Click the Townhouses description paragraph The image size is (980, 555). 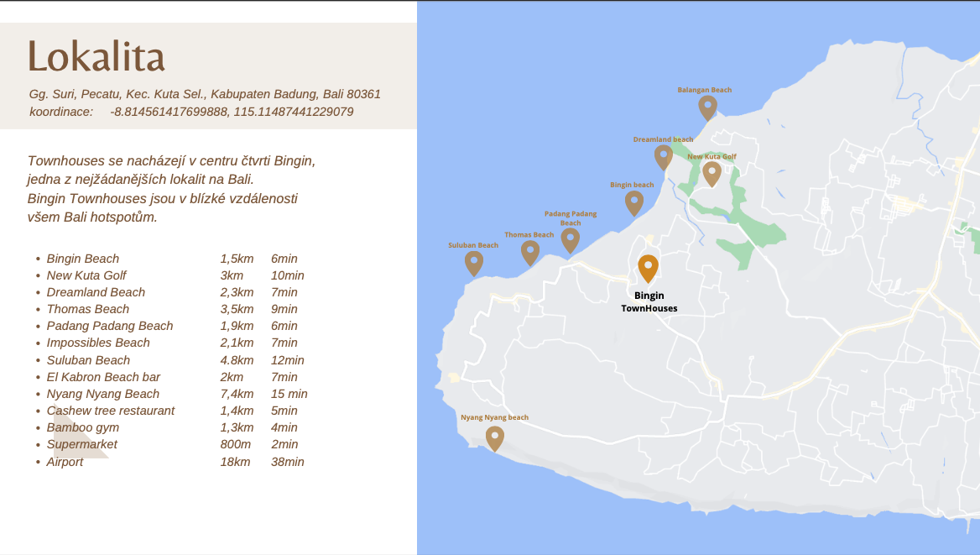[x=171, y=189]
